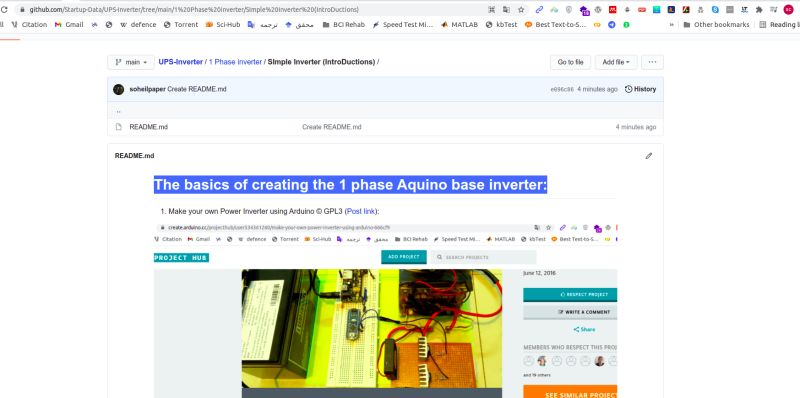Click the Skype extension icon

(x=715, y=9)
